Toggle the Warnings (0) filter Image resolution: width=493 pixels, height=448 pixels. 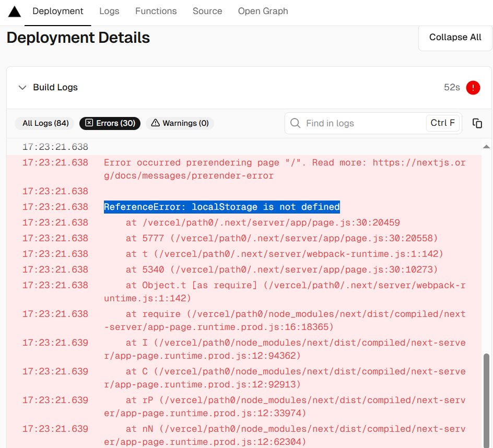click(x=180, y=123)
